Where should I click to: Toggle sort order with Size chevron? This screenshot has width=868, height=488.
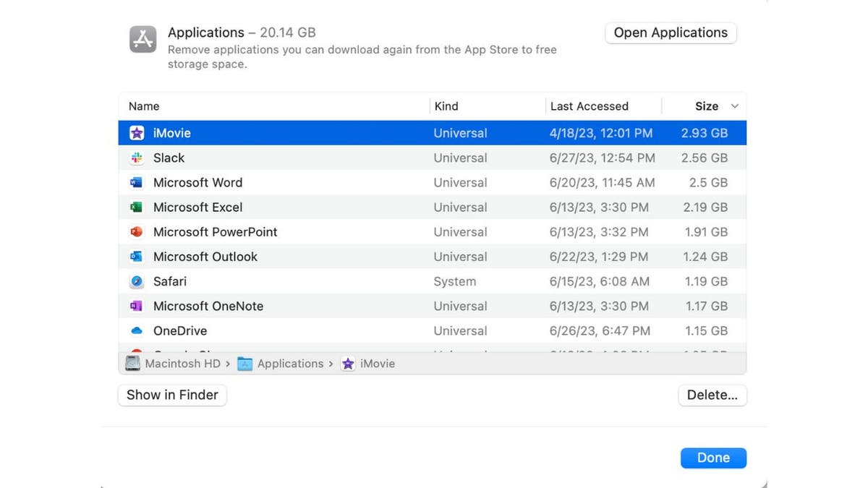coord(735,106)
